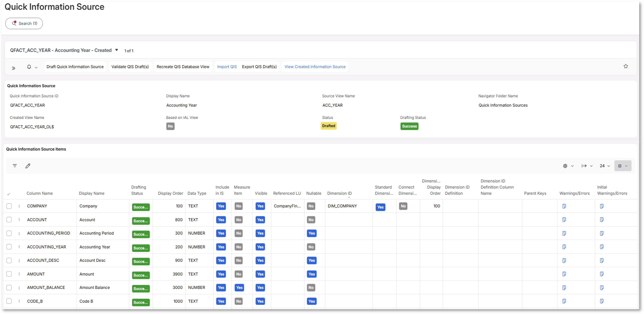This screenshot has height=314, width=644.
Task: Open the QFACT_ACC_YEAR record selector dropdown
Action: tap(117, 50)
